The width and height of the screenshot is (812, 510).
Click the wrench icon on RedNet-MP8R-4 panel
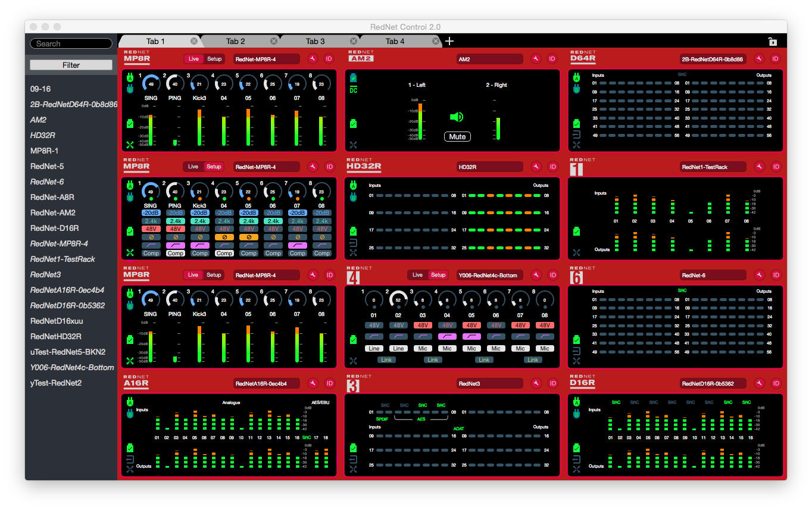(x=313, y=58)
